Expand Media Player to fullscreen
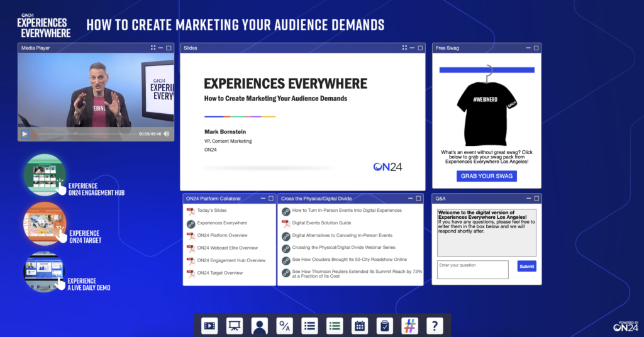 (x=153, y=48)
